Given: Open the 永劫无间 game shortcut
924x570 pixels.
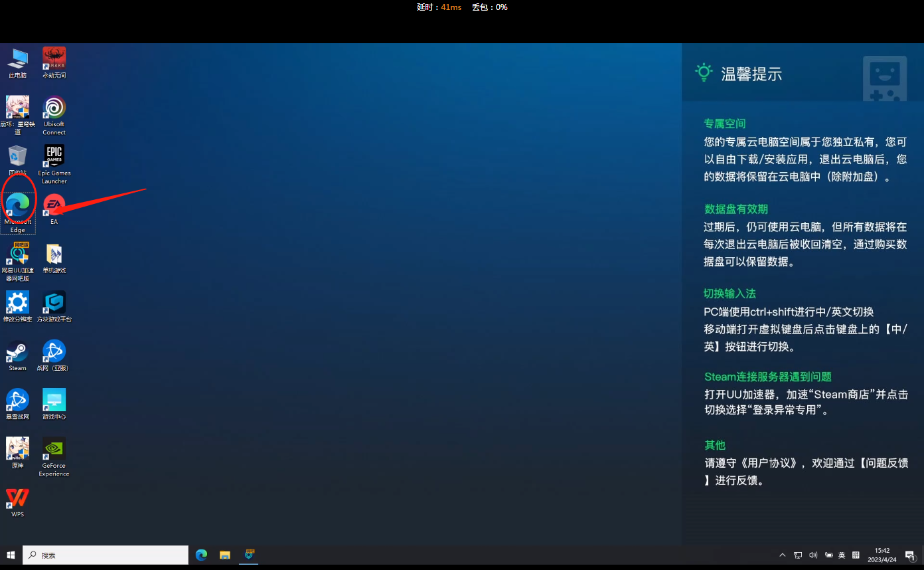Looking at the screenshot, I should pyautogui.click(x=54, y=59).
